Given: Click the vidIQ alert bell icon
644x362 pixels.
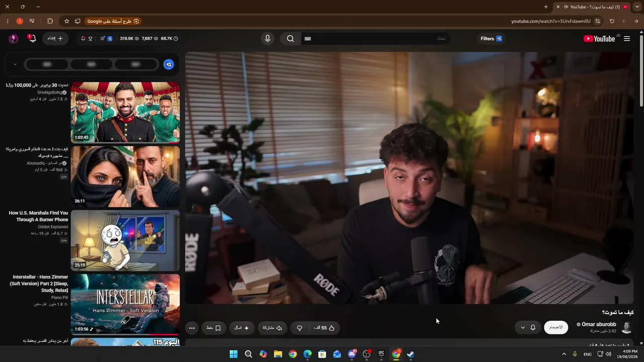Looking at the screenshot, I should (x=83, y=39).
